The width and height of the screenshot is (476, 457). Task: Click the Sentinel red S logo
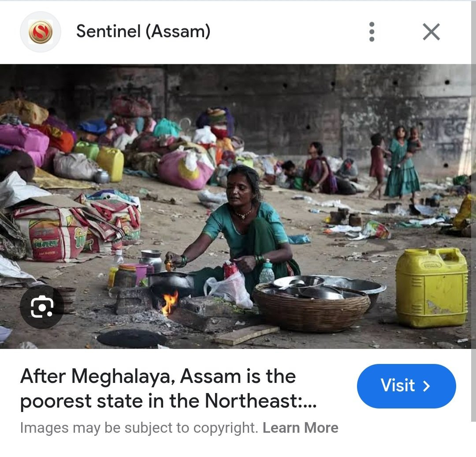point(41,32)
